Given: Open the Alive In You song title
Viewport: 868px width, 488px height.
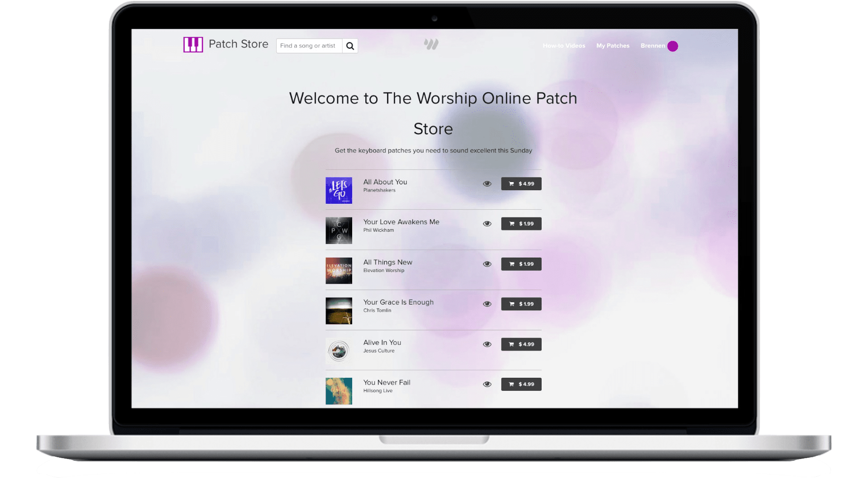Looking at the screenshot, I should point(382,343).
